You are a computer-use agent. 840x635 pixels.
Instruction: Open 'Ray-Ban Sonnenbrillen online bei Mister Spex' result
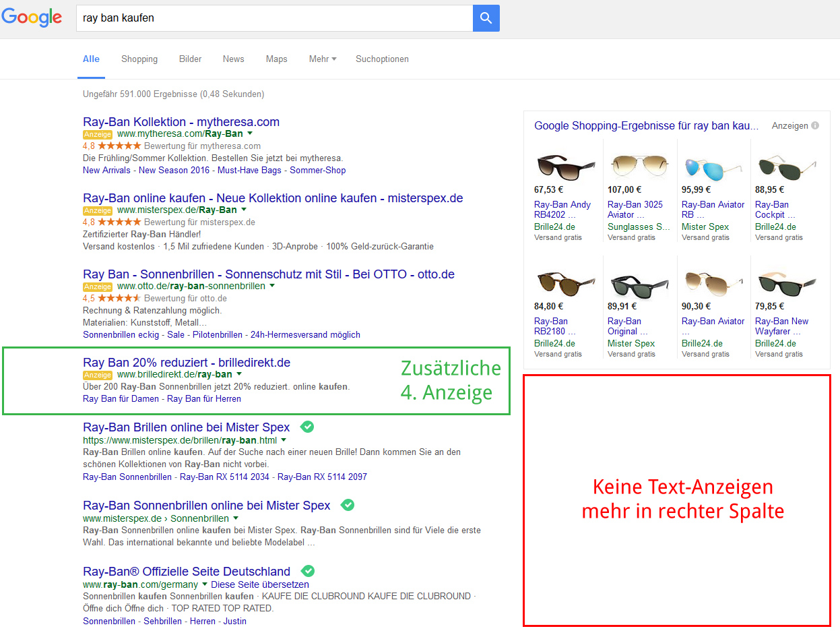(207, 506)
